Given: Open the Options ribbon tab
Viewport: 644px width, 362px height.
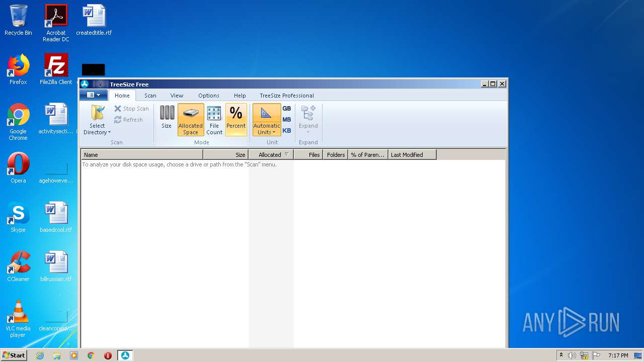Looking at the screenshot, I should tap(209, 96).
